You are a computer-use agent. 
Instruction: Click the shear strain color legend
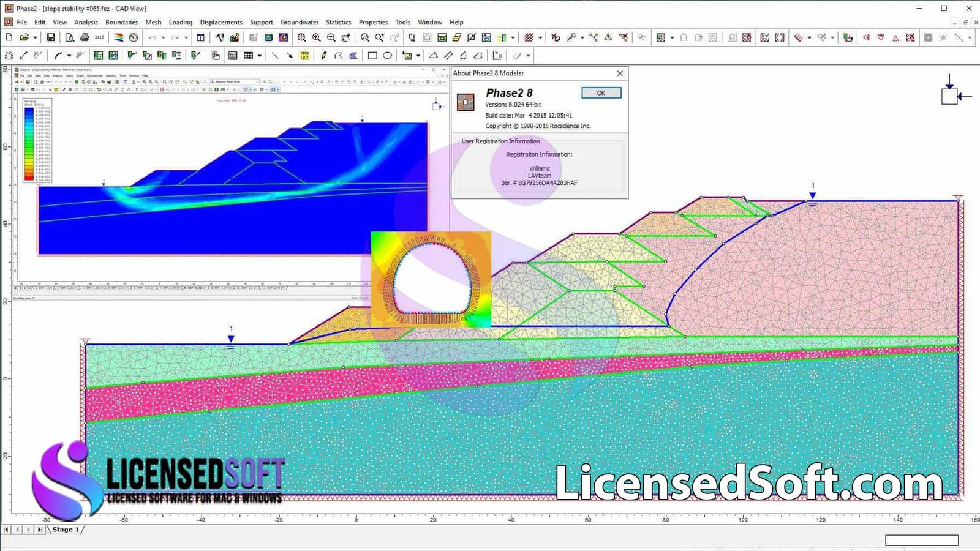pyautogui.click(x=37, y=140)
